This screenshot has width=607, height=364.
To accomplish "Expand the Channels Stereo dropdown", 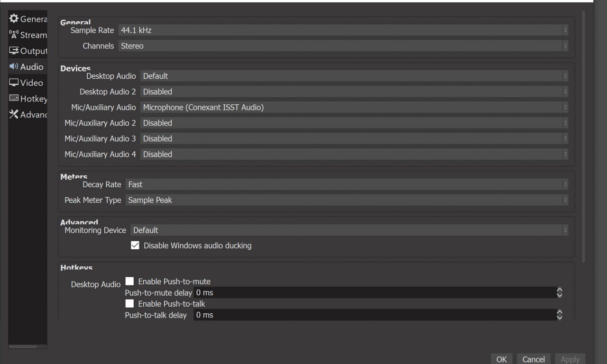I will point(342,46).
